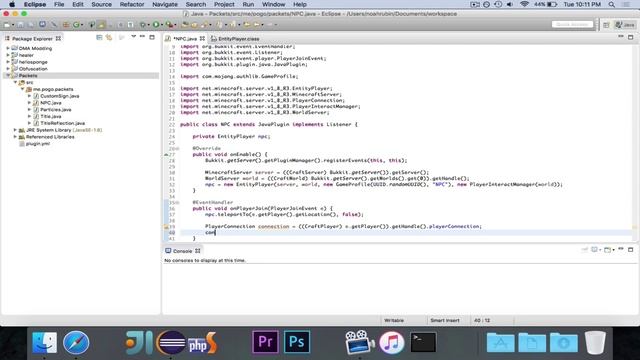Image resolution: width=640 pixels, height=360 pixels.
Task: Click Collapse All in Package Explorer
Action: pyautogui.click(x=99, y=38)
